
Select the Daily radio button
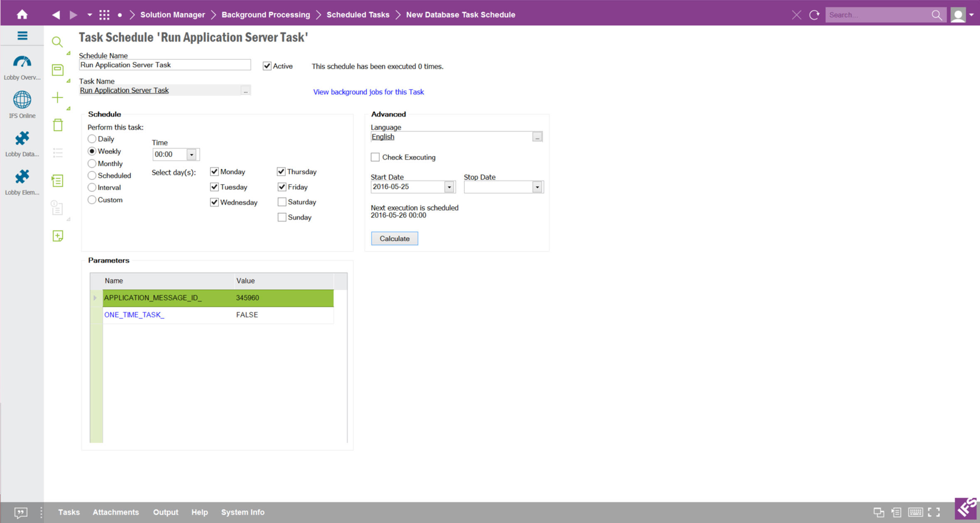click(x=92, y=139)
